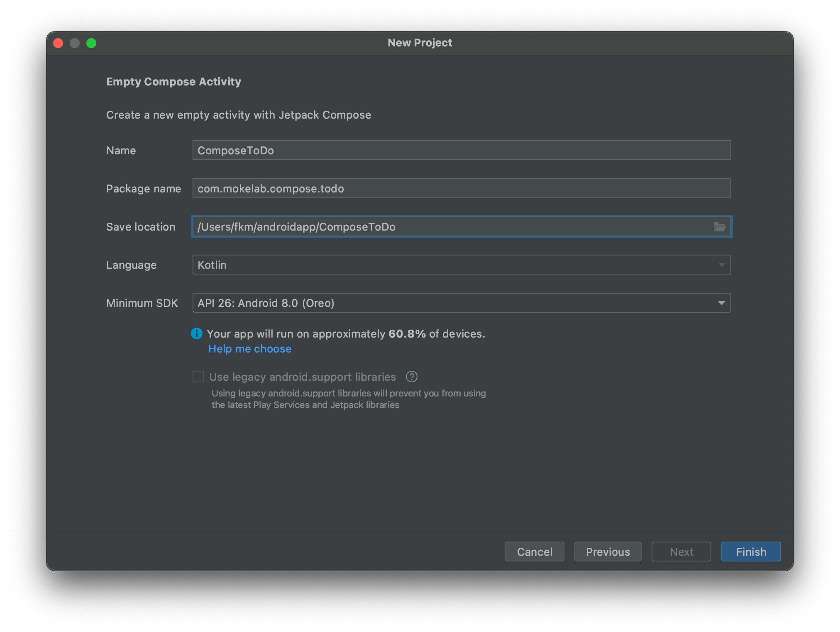Screen dimensions: 840x632
Task: Click the info icon next to device percentage
Action: click(197, 333)
